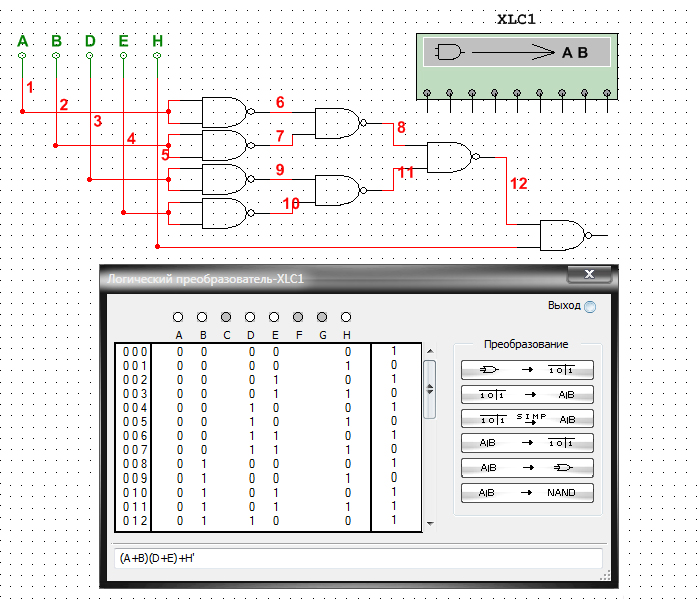697x599 pixels.
Task: Select the NAND gate with output net 8
Action: coord(339,123)
